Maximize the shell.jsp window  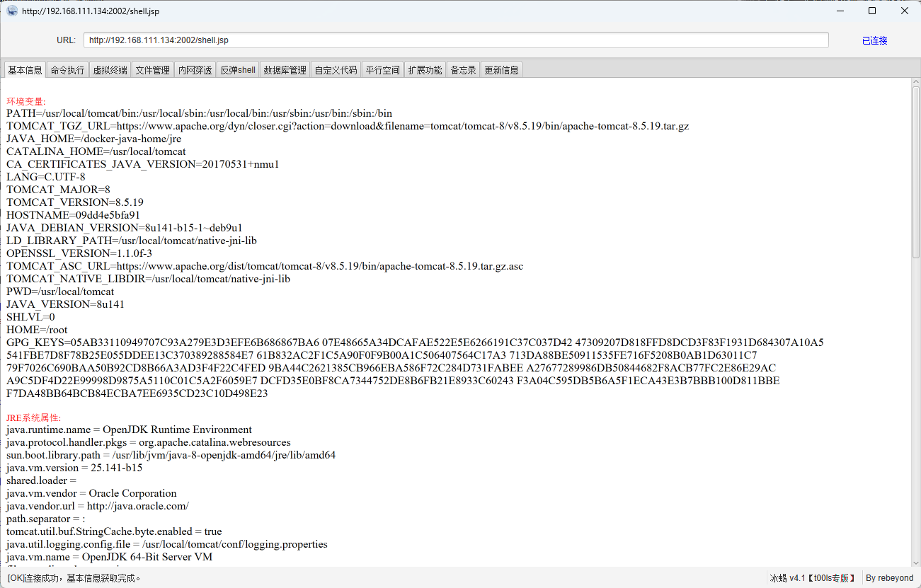871,11
